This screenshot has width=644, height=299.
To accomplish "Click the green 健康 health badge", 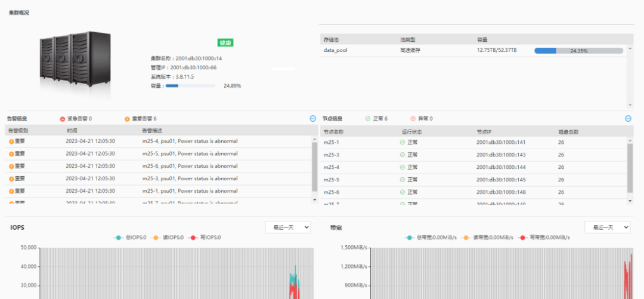I will coord(225,43).
